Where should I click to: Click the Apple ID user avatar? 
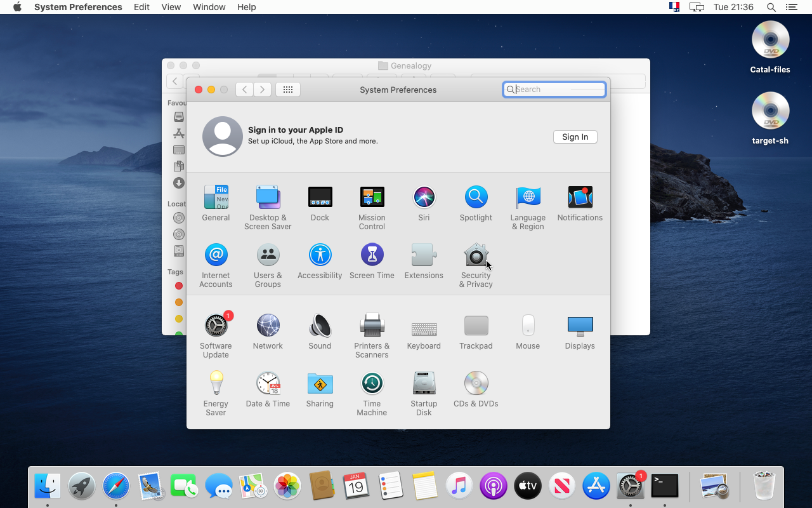coord(223,137)
